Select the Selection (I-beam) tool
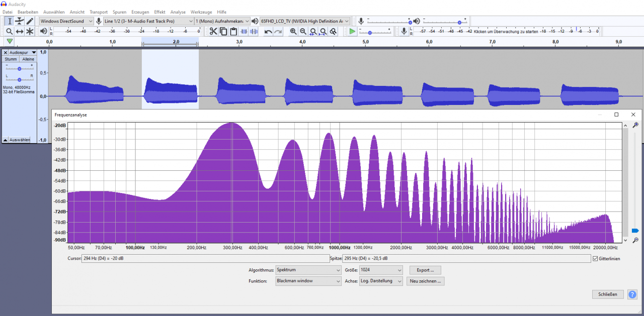This screenshot has height=316, width=644. pyautogui.click(x=9, y=21)
